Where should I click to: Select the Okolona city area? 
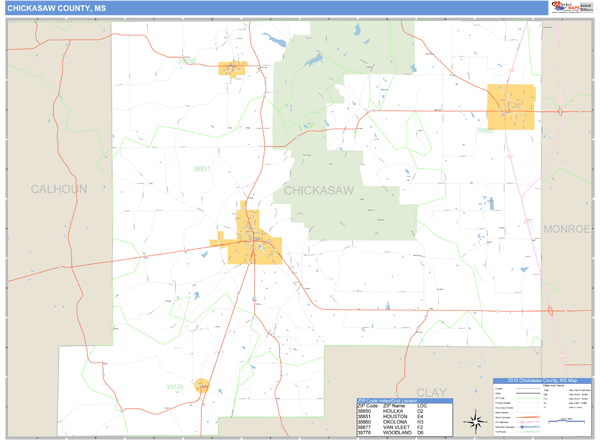[x=511, y=104]
